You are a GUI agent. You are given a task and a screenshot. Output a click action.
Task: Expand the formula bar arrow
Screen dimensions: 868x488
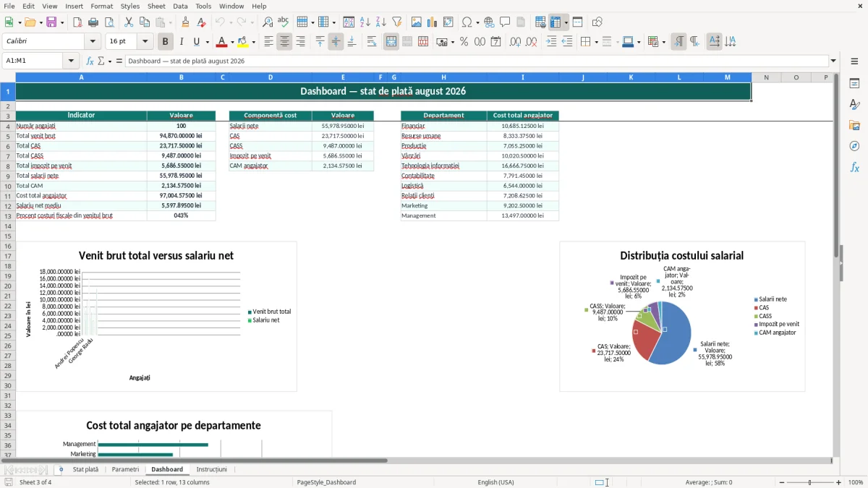point(834,61)
